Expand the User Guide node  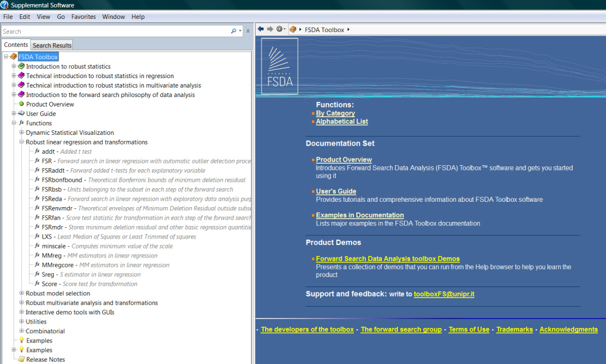[14, 113]
